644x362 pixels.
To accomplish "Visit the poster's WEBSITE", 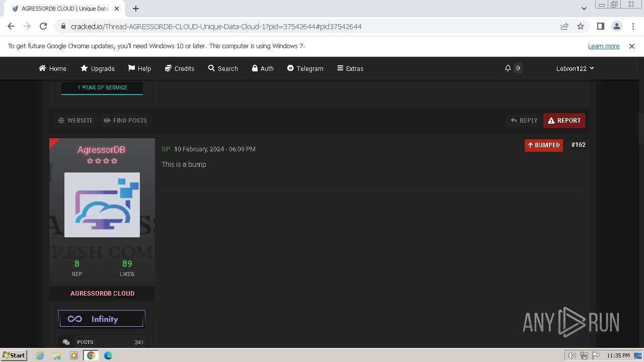I will click(x=75, y=121).
